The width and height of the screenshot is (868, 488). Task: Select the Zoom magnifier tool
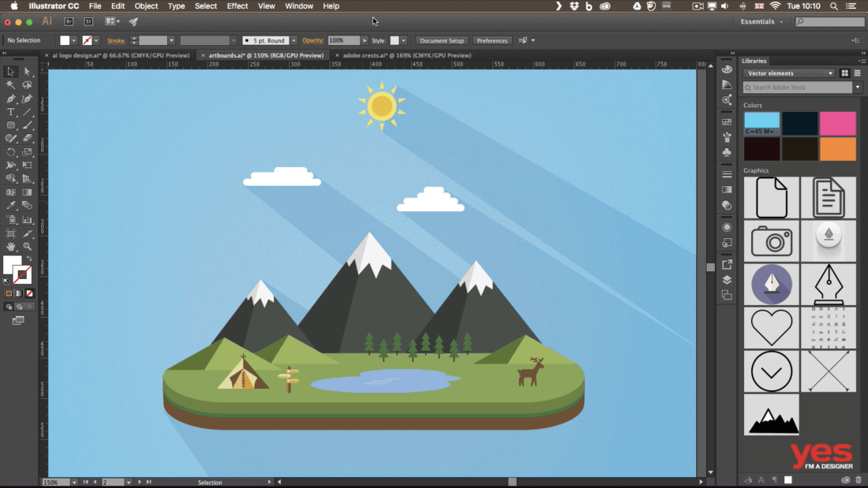tap(28, 247)
